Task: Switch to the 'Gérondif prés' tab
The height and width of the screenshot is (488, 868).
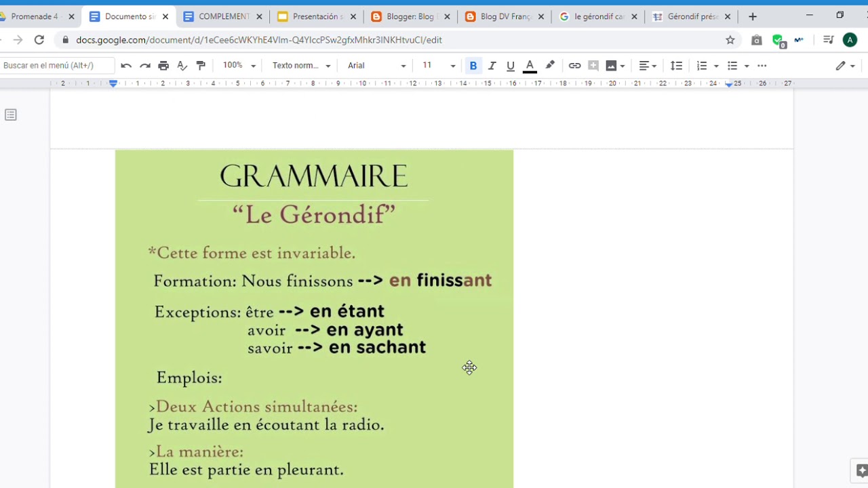Action: (692, 16)
